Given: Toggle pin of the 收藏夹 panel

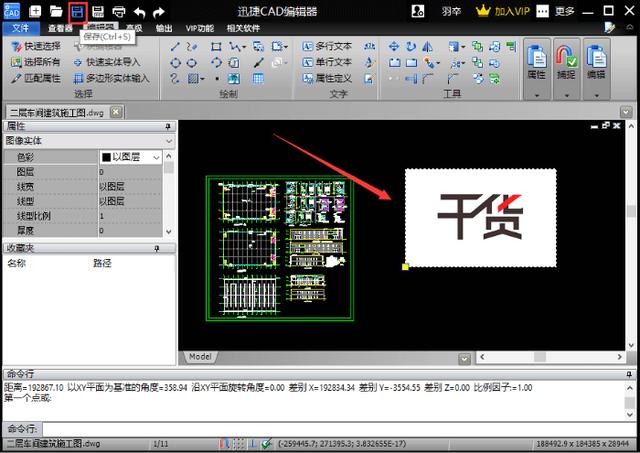Looking at the screenshot, I should click(x=157, y=248).
